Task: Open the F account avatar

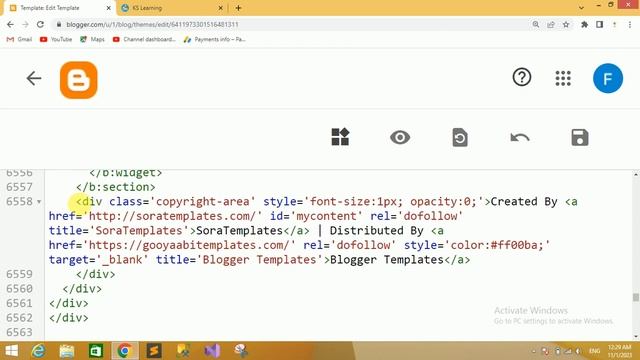Action: point(608,78)
